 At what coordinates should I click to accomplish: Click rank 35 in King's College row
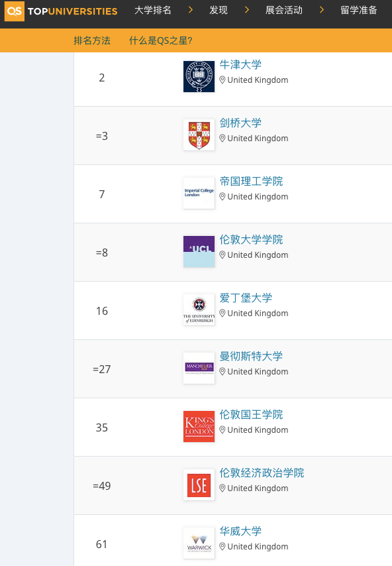(x=102, y=427)
